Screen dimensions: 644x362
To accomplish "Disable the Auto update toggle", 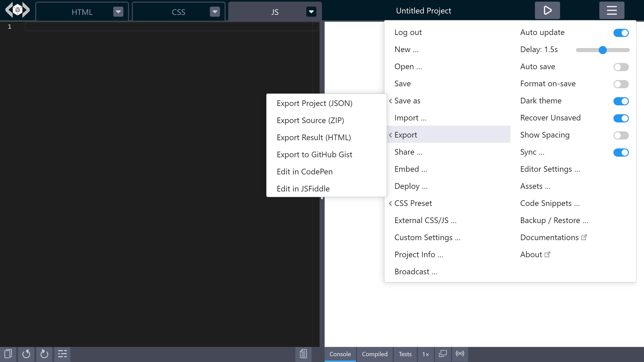I will tap(621, 33).
